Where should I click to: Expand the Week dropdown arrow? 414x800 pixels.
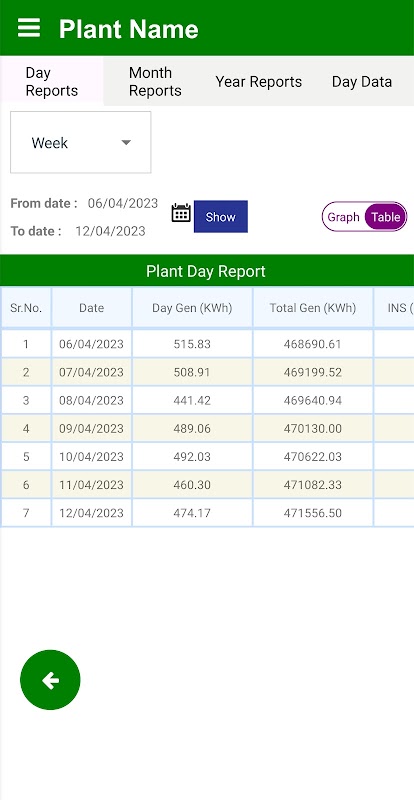pyautogui.click(x=126, y=143)
